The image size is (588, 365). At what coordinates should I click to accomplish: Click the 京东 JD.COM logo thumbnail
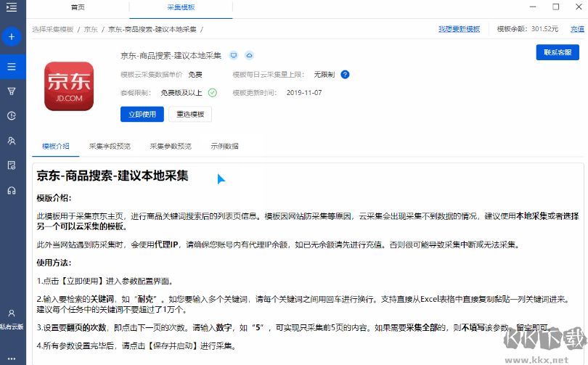(69, 86)
